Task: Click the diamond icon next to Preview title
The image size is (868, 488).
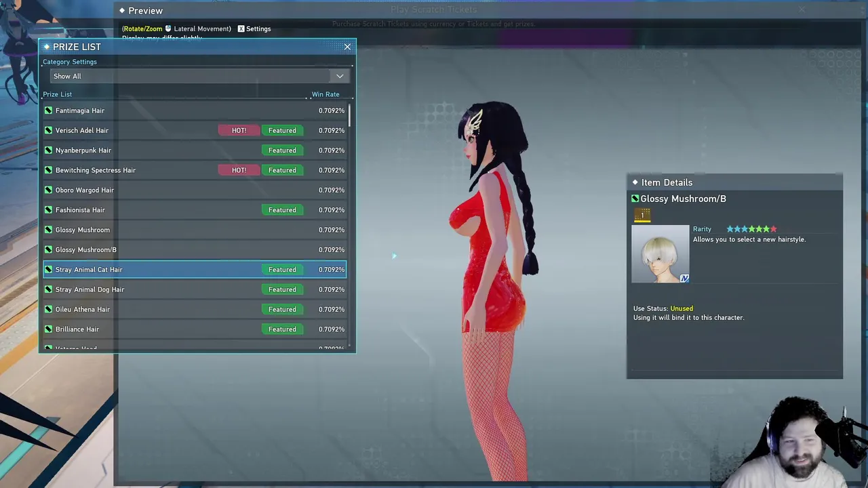Action: point(122,11)
